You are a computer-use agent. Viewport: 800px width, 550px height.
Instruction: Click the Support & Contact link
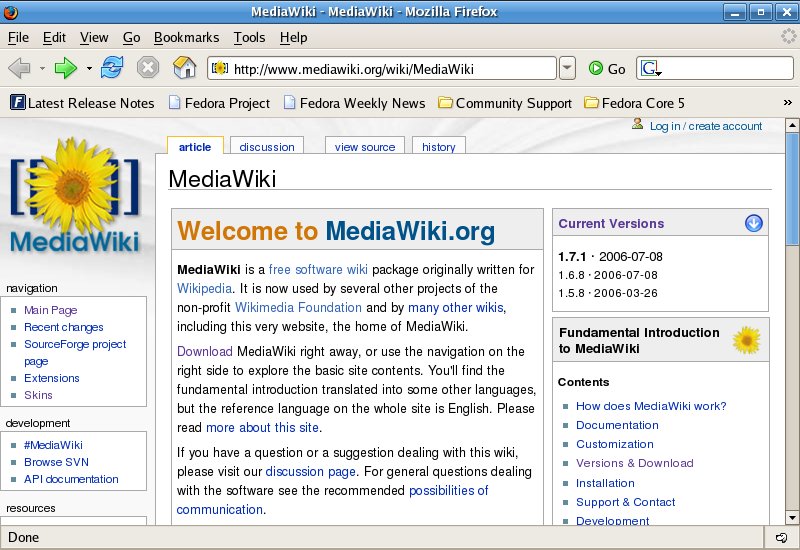tap(626, 502)
